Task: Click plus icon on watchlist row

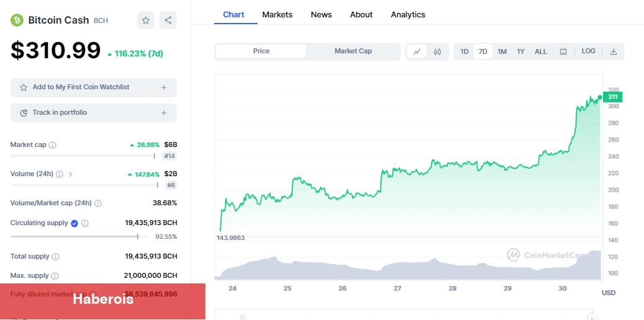Action: (x=163, y=87)
